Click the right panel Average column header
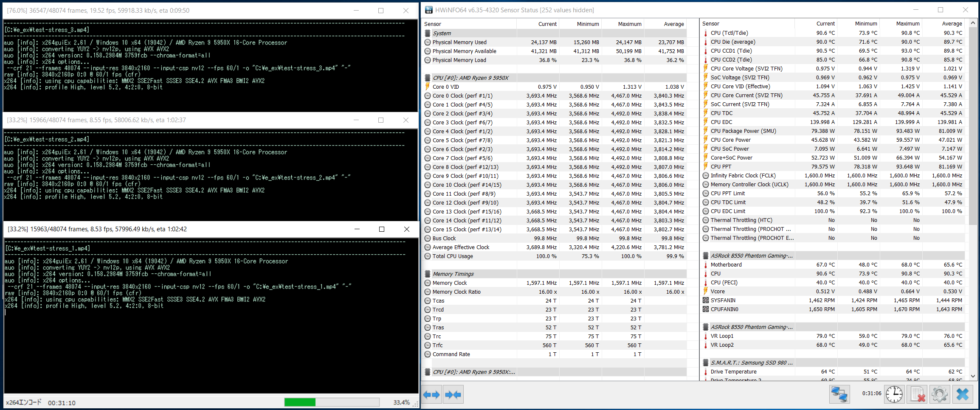The height and width of the screenshot is (410, 980). pos(952,24)
